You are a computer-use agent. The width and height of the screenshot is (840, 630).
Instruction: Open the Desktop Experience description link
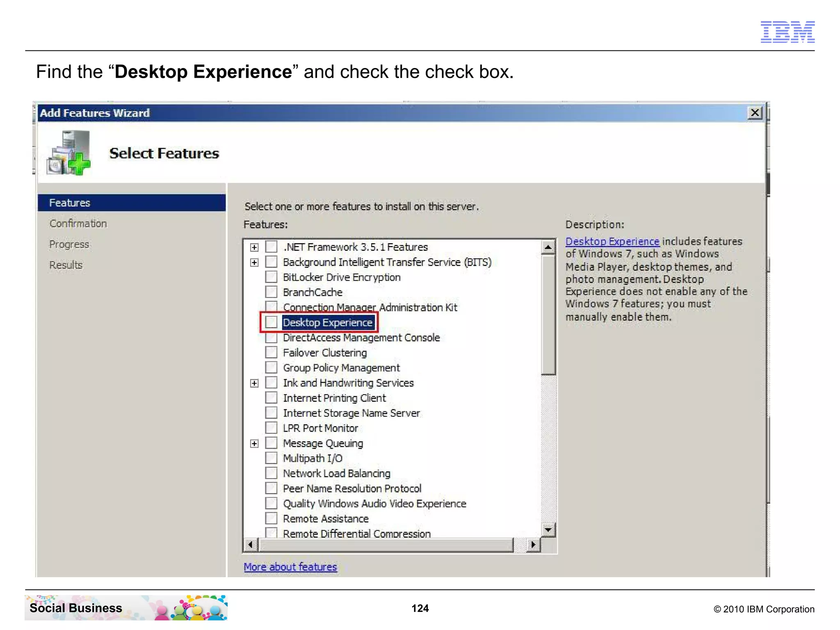612,242
